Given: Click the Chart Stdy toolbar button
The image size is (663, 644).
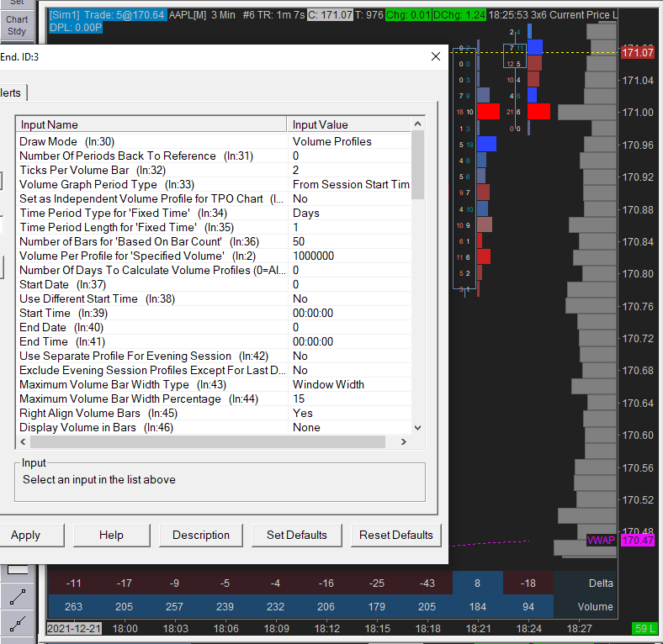Looking at the screenshot, I should (x=17, y=25).
